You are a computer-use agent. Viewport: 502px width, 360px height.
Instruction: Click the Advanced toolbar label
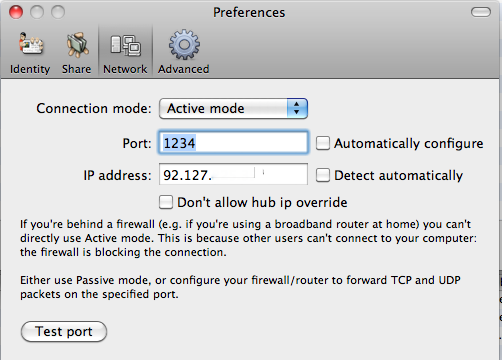click(x=184, y=69)
